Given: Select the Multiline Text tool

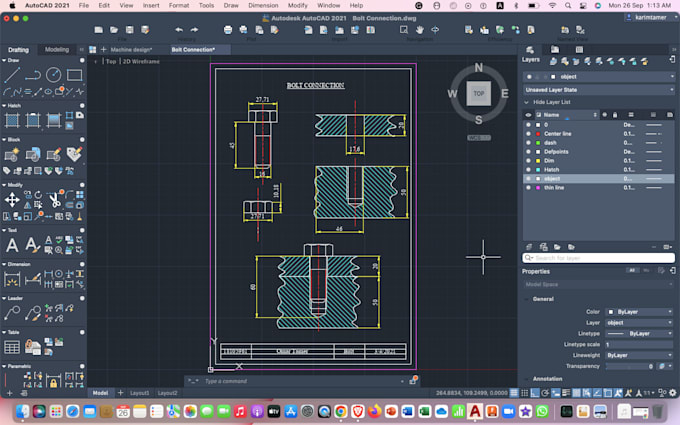Looking at the screenshot, I should (x=12, y=245).
